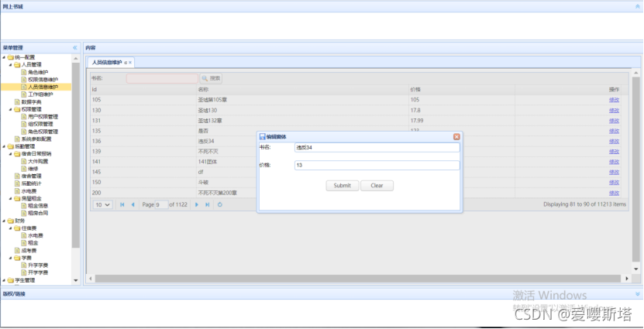Click 修改 link for row 131
The width and height of the screenshot is (644, 329).
pos(614,121)
